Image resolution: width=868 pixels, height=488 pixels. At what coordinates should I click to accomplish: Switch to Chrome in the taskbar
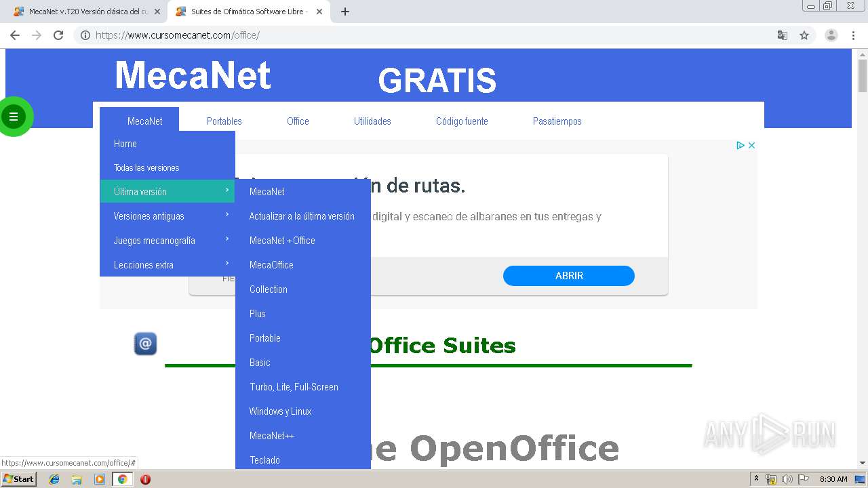122,479
